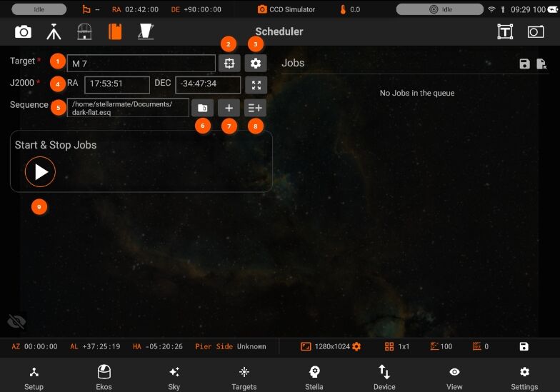Click the add-to-list sequence button
Image resolution: width=560 pixels, height=392 pixels.
pyautogui.click(x=256, y=108)
